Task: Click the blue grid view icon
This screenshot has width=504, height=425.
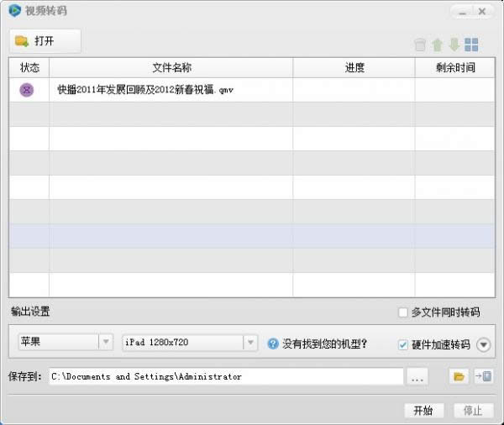Action: click(x=471, y=45)
